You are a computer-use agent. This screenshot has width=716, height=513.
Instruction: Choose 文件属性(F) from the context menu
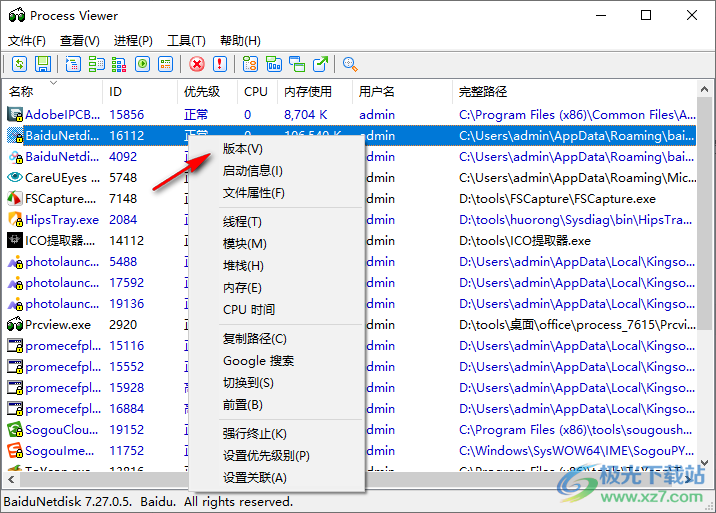(x=277, y=192)
